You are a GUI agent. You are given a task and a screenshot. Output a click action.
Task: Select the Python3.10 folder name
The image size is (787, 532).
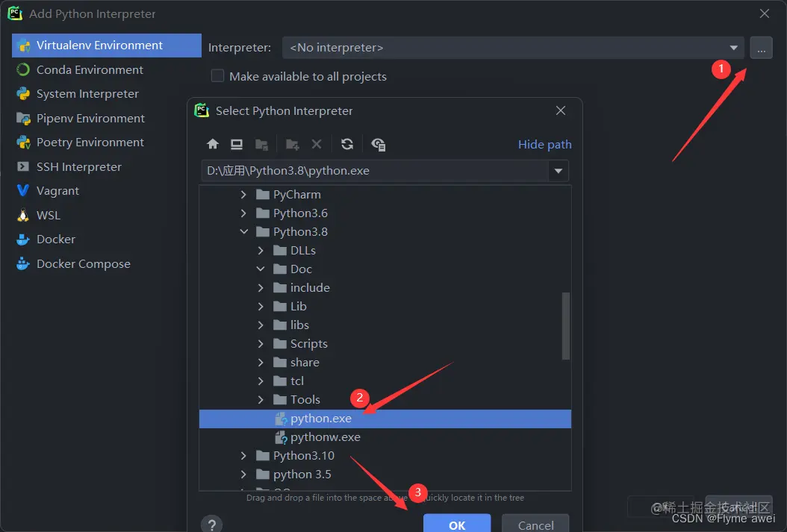pos(304,456)
